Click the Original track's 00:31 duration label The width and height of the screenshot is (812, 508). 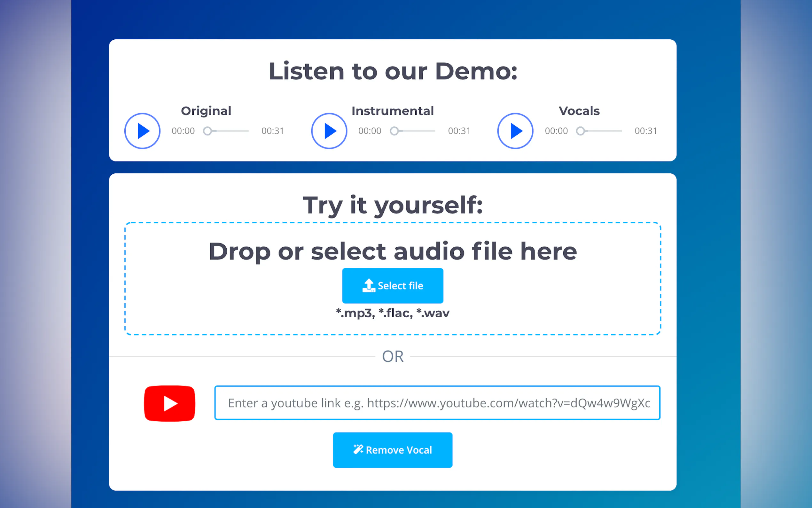(273, 131)
